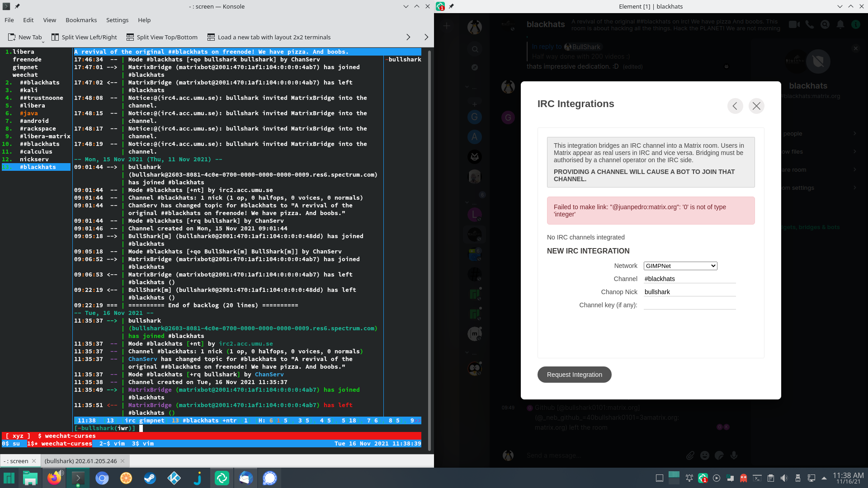
Task: Record a voice message with the microphone icon
Action: click(735, 455)
